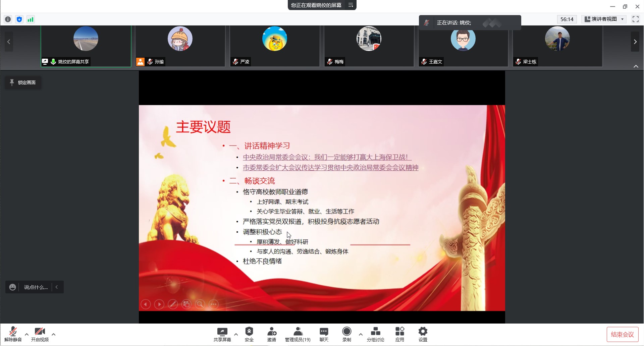
Task: Expand share screen options arrow
Action: coord(236,334)
